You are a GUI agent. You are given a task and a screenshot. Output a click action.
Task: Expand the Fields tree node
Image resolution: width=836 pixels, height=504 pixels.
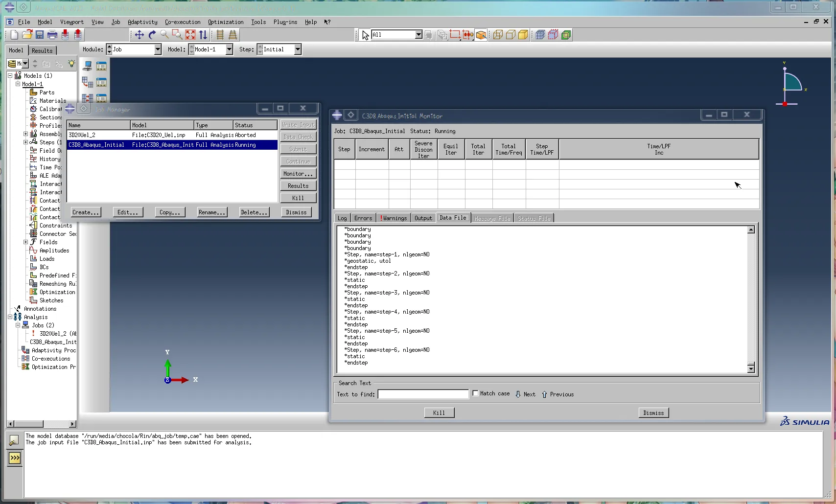25,242
